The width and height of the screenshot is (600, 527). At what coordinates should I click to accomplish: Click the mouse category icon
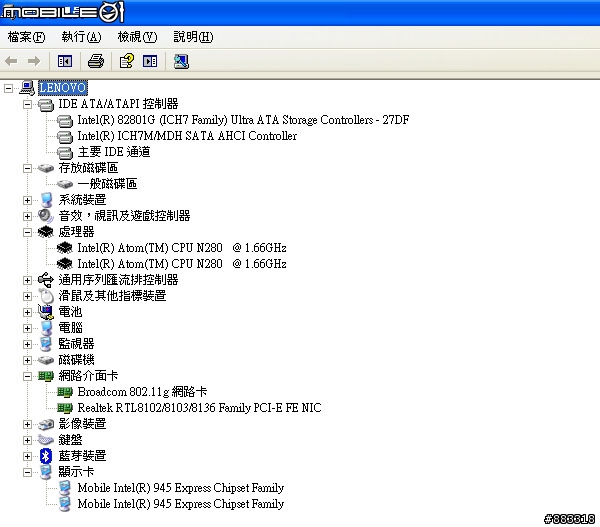coord(46,296)
